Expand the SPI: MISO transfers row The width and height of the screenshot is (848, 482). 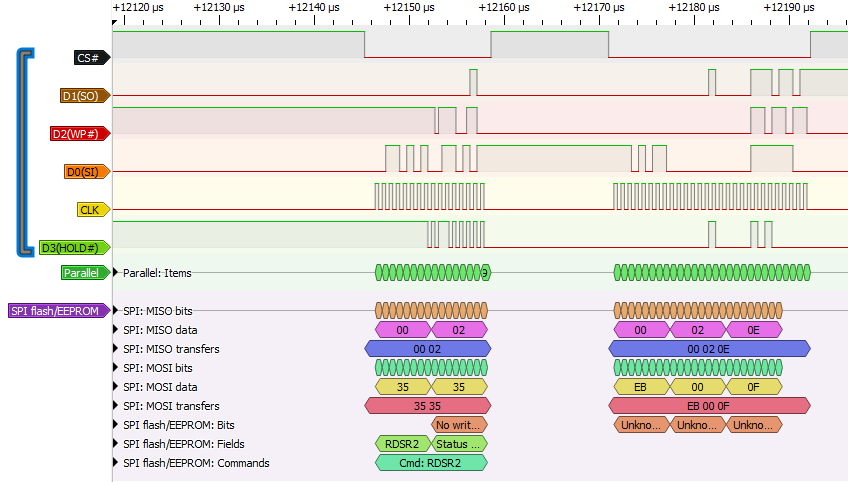[115, 348]
